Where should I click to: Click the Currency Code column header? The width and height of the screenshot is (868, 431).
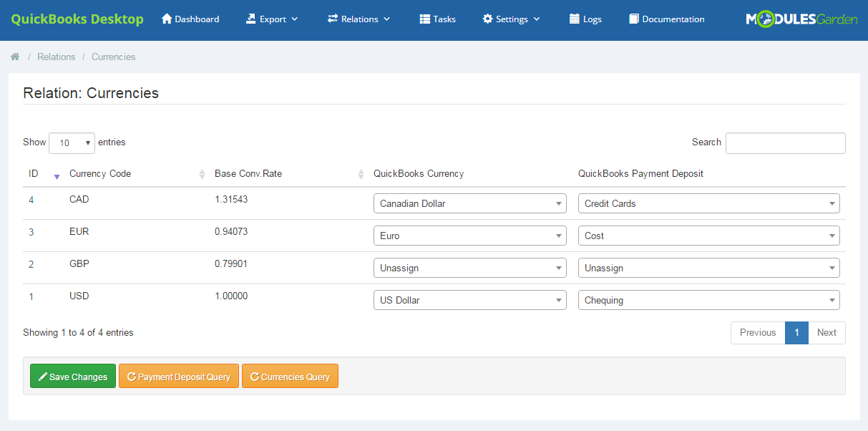click(100, 174)
